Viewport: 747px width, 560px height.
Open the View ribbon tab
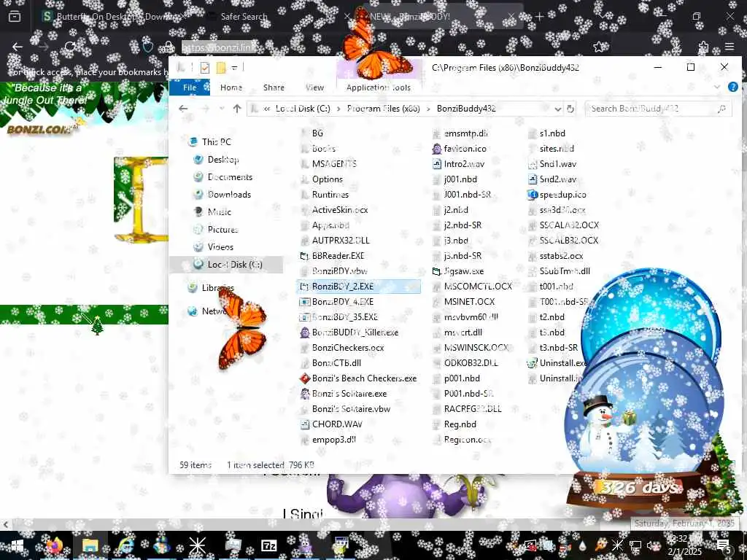pyautogui.click(x=314, y=87)
